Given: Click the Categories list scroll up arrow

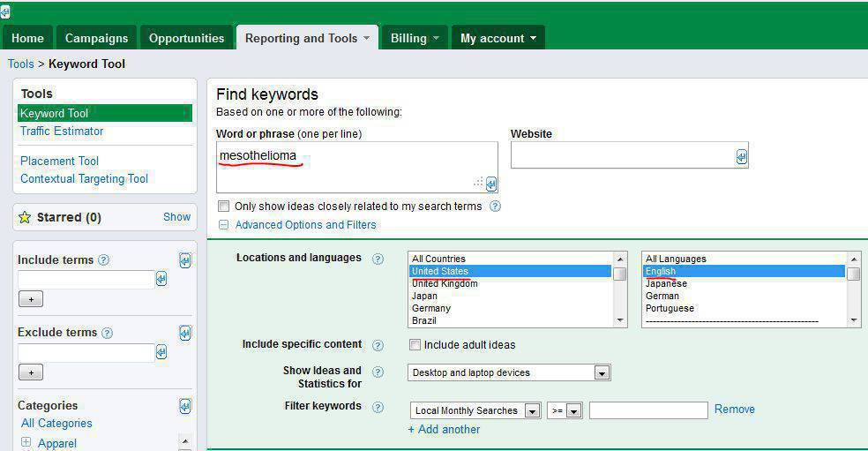Looking at the screenshot, I should tap(185, 441).
